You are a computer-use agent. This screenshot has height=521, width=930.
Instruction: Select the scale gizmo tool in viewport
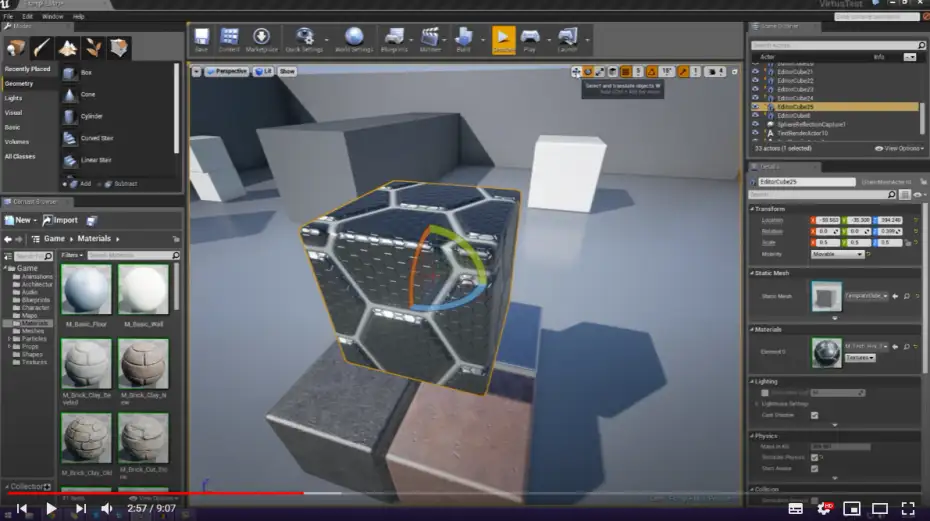tap(600, 72)
